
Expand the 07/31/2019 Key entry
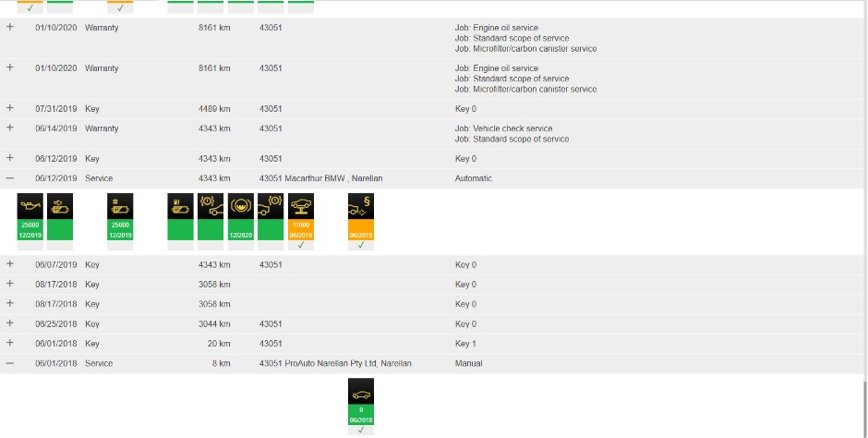[9, 108]
